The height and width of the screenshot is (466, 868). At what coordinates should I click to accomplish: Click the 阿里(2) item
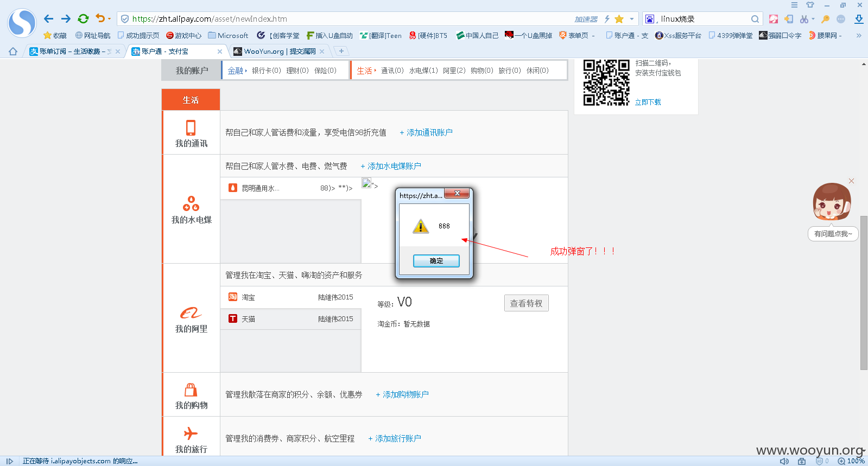(x=454, y=71)
